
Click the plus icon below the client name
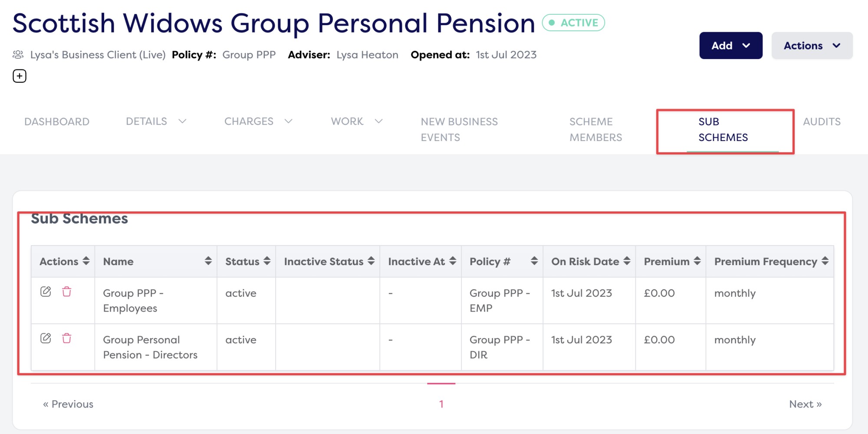point(20,76)
